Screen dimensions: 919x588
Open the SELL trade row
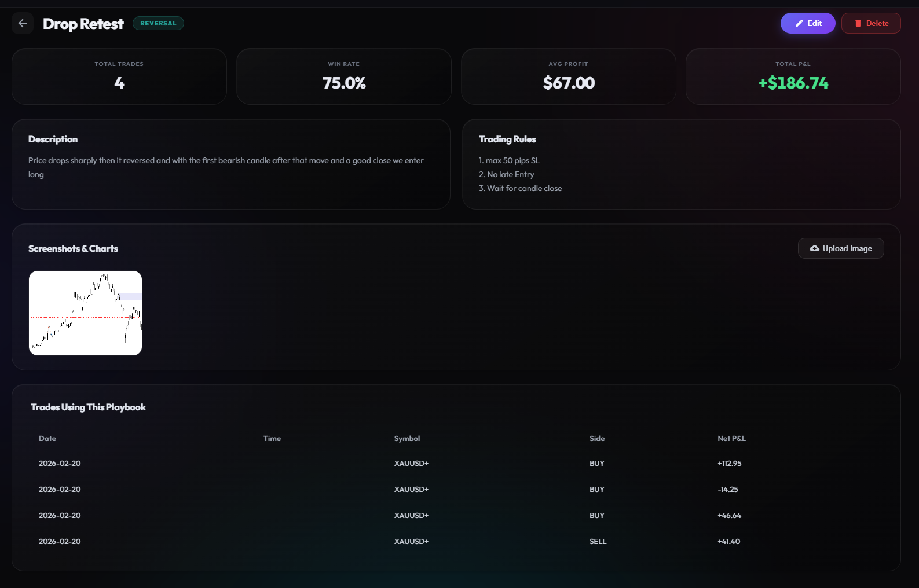[x=598, y=541]
